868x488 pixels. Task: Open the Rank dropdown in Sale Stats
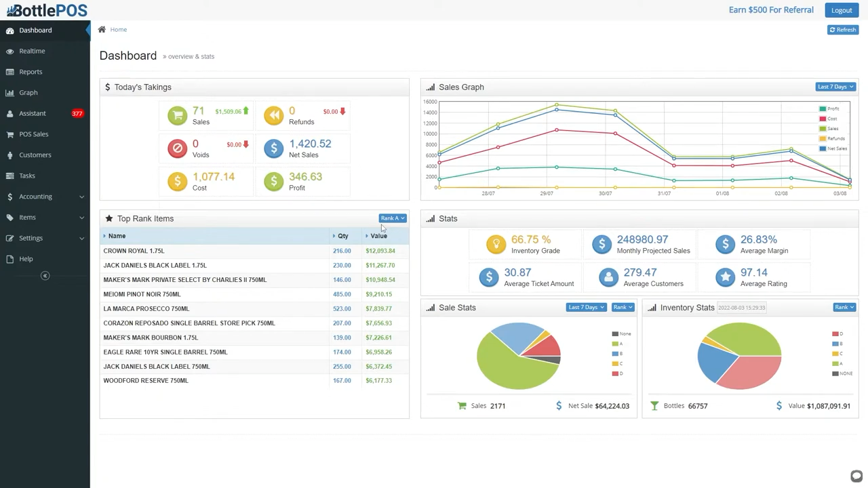click(x=623, y=308)
